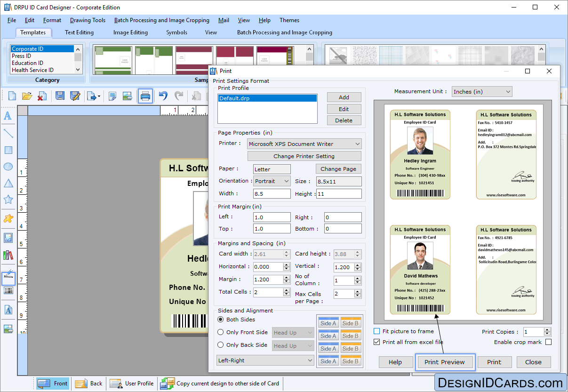Switch to the Front side of the card
This screenshot has height=392, width=568.
point(53,384)
